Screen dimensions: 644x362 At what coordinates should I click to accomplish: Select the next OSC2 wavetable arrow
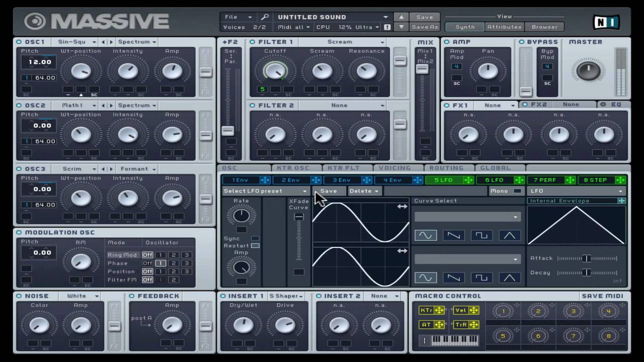click(x=111, y=106)
